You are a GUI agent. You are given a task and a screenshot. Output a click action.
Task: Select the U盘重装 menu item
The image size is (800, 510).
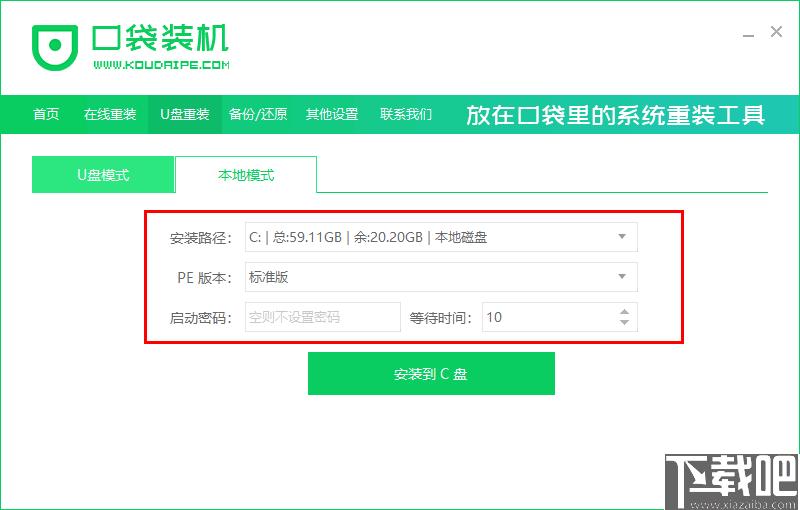[185, 114]
